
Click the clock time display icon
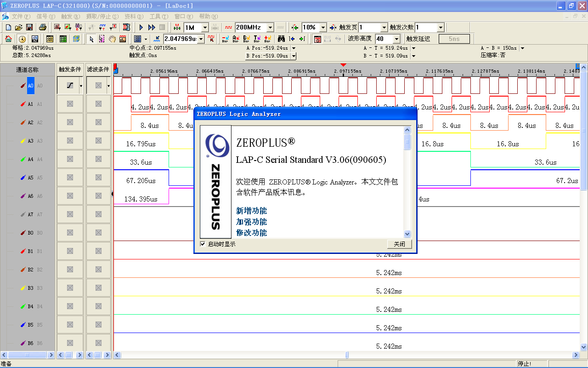(x=22, y=39)
